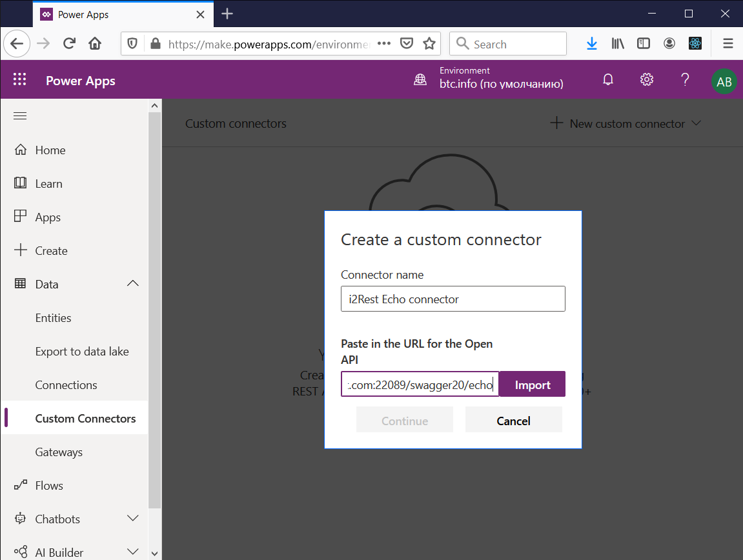This screenshot has width=743, height=560.
Task: Bookmark this page with the star
Action: pos(429,44)
